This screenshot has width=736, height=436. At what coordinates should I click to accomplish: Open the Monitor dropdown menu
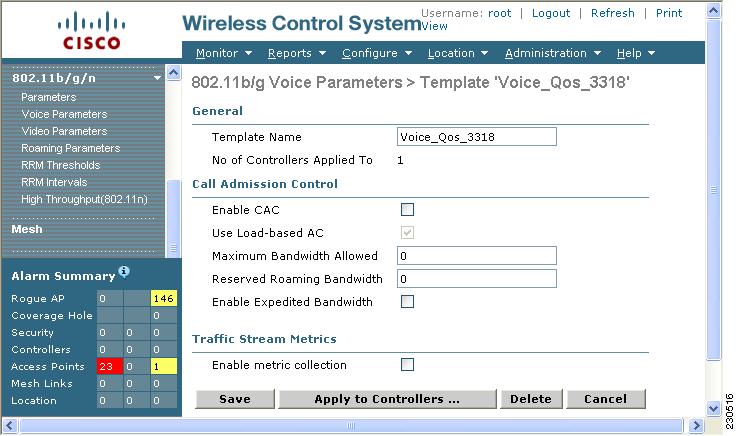pos(224,53)
